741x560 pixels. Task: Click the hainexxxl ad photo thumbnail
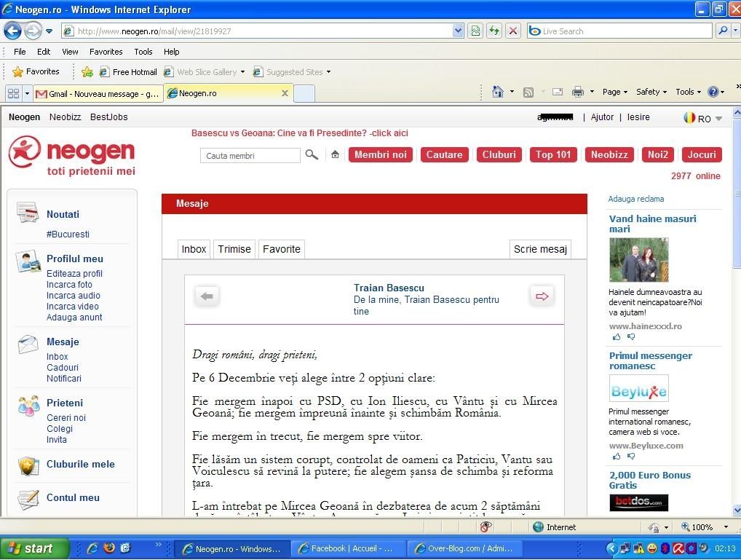pyautogui.click(x=638, y=260)
